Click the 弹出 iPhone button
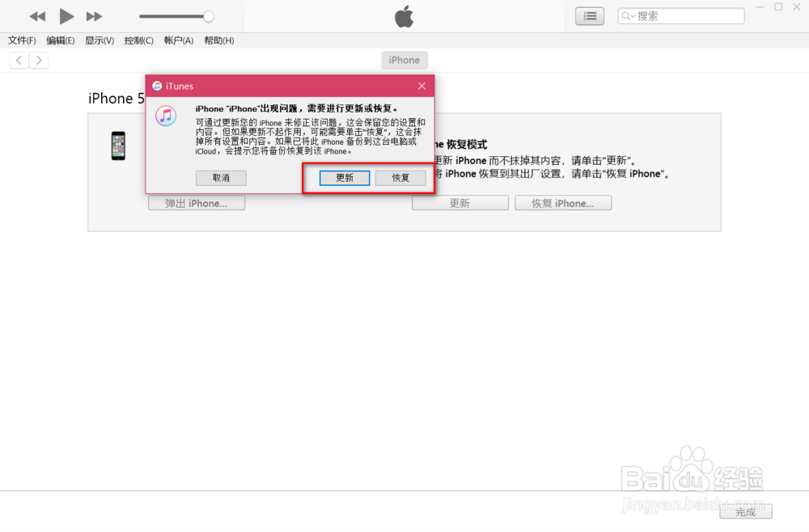Image resolution: width=809 pixels, height=532 pixels. [x=196, y=203]
